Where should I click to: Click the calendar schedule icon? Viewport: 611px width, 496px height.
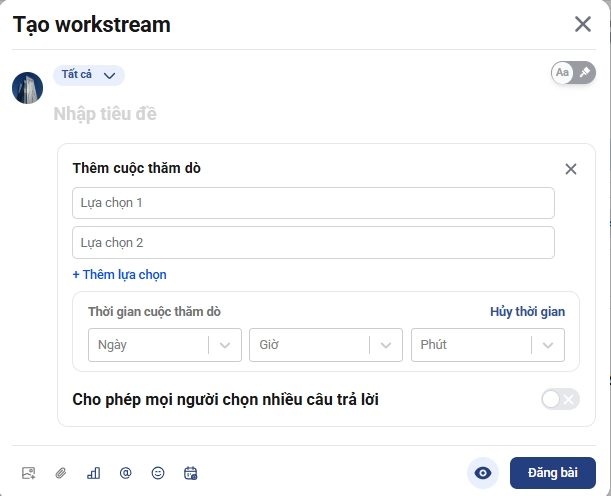[190, 473]
